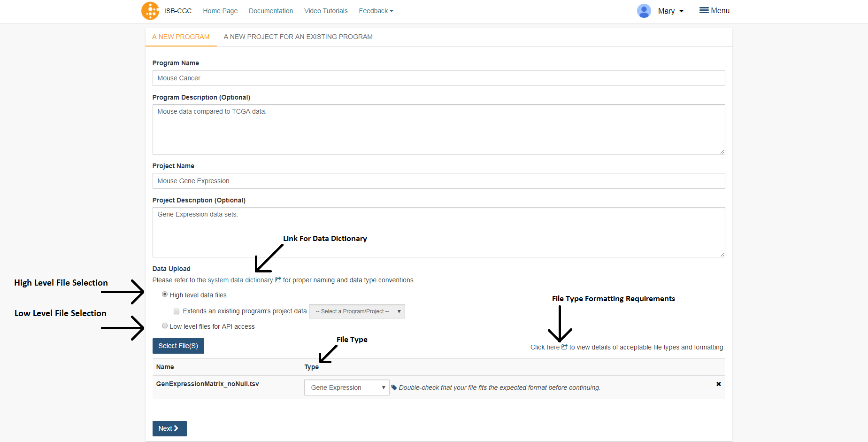Expand the Feedback dropdown menu
This screenshot has height=442, width=868.
pyautogui.click(x=376, y=11)
